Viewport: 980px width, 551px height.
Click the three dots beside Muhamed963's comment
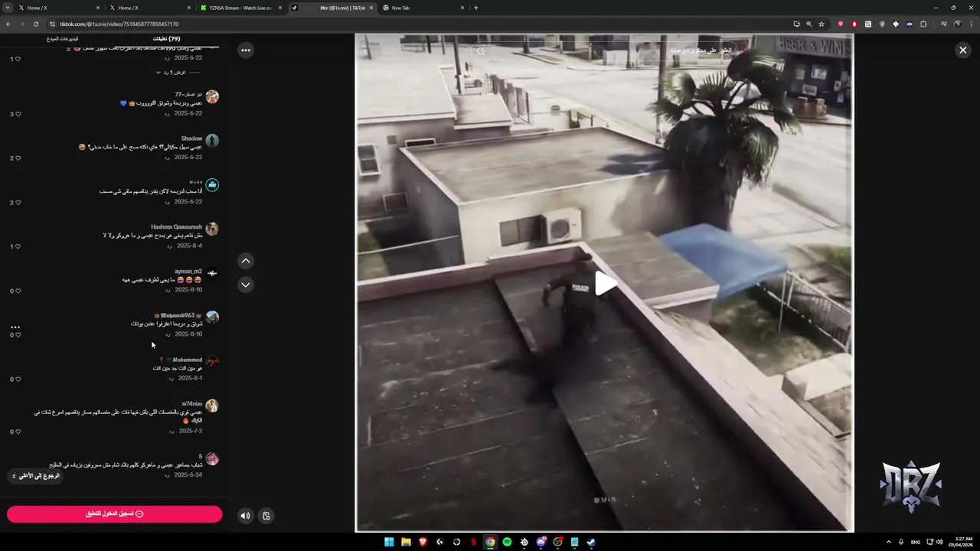(x=15, y=327)
